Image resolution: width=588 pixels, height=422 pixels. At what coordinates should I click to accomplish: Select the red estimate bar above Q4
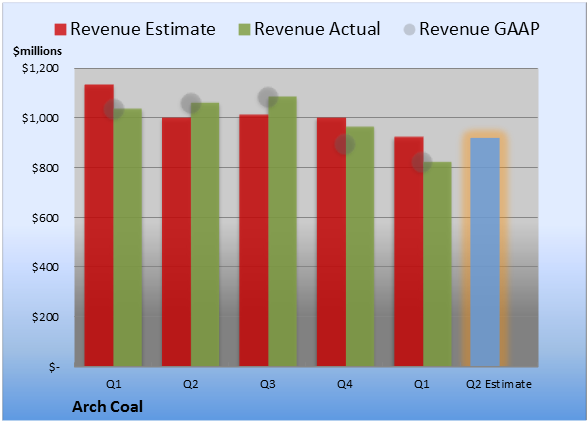[x=331, y=242]
